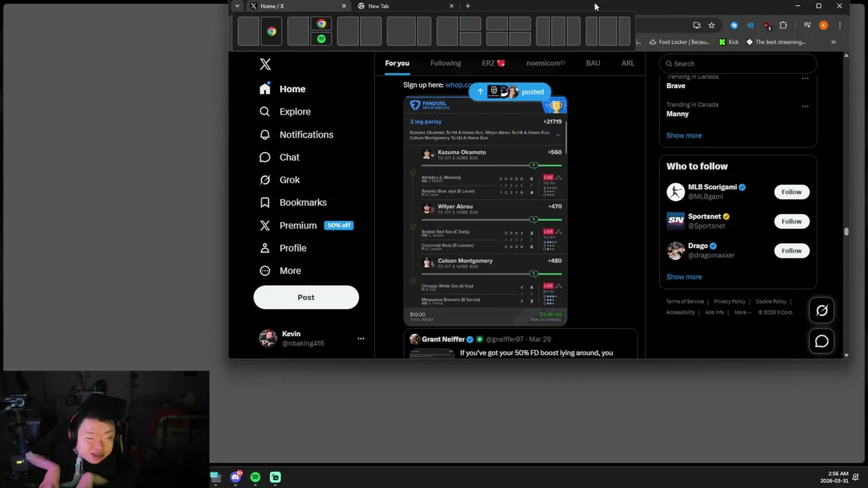Click the install app icon in address bar
The image size is (868, 488).
pyautogui.click(x=696, y=25)
